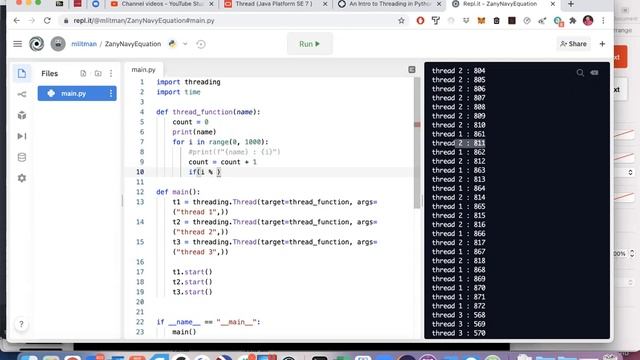Click the Share button
640x360 pixels.
tap(573, 44)
